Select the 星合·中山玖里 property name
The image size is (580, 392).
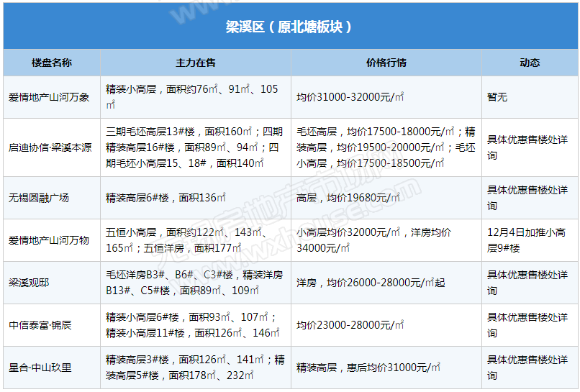(x=40, y=368)
